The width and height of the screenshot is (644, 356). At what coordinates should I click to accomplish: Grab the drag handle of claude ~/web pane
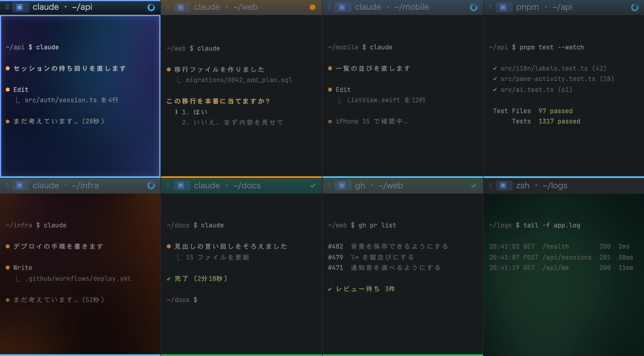click(x=168, y=7)
